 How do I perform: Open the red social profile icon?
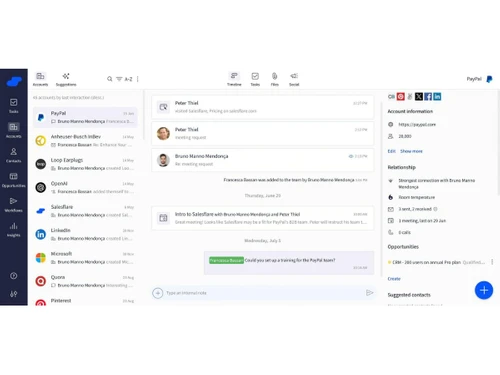coord(401,97)
